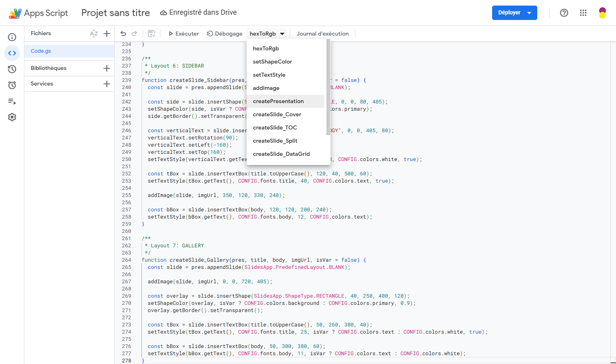Rename the project title Projet sans titre

[116, 13]
